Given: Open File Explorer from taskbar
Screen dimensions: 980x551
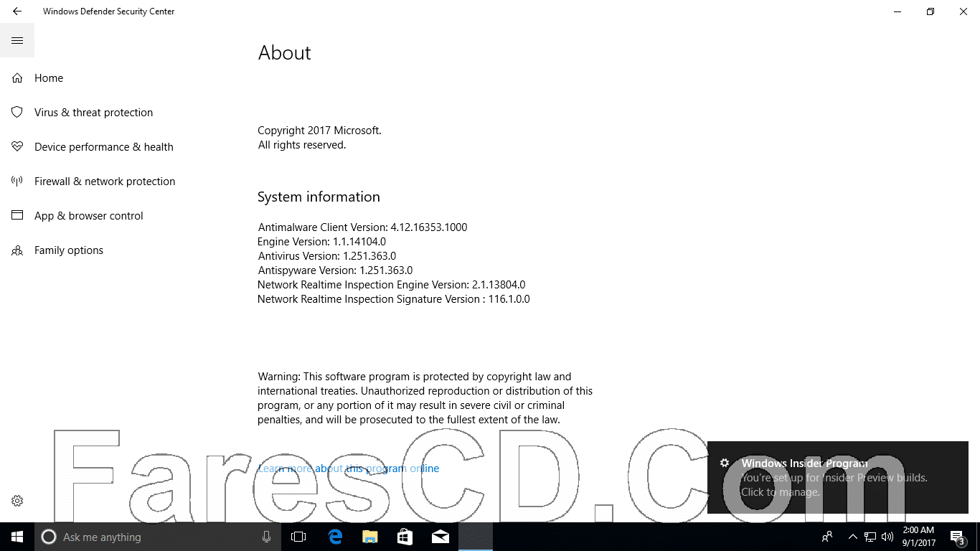Looking at the screenshot, I should 369,537.
